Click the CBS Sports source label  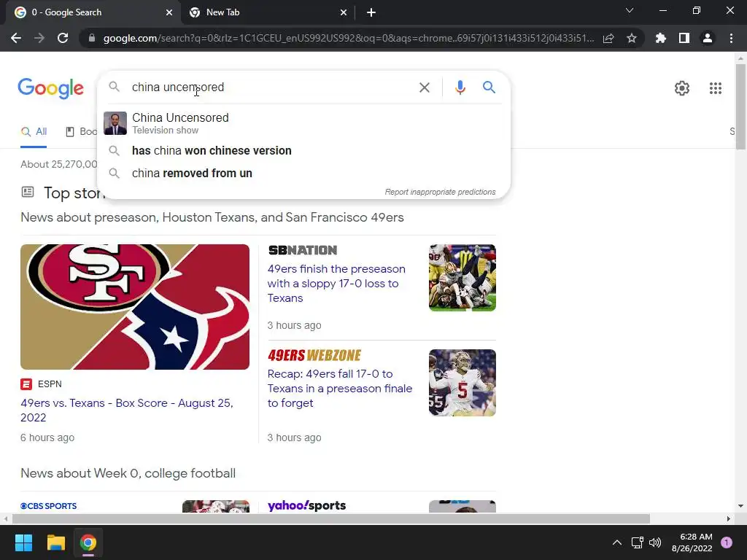49,506
